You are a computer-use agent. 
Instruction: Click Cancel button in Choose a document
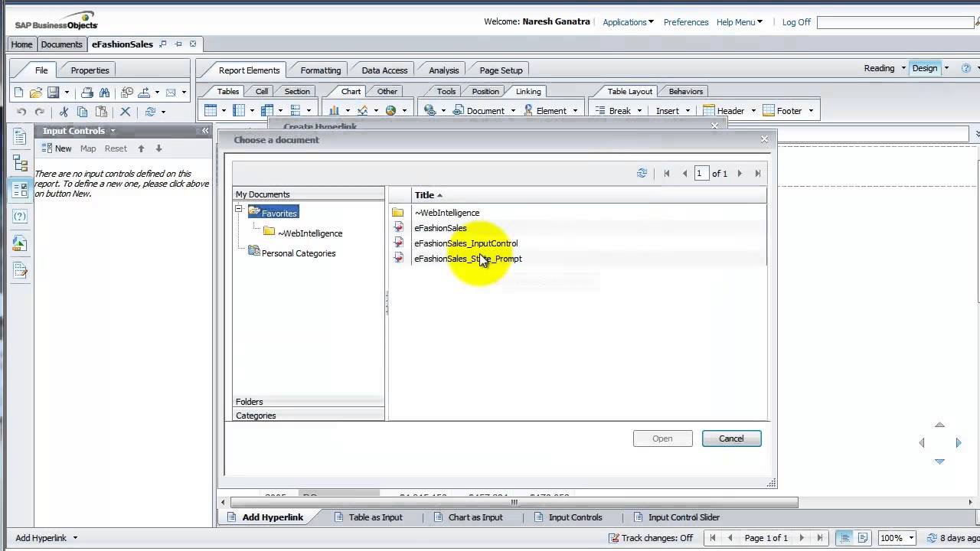coord(731,439)
